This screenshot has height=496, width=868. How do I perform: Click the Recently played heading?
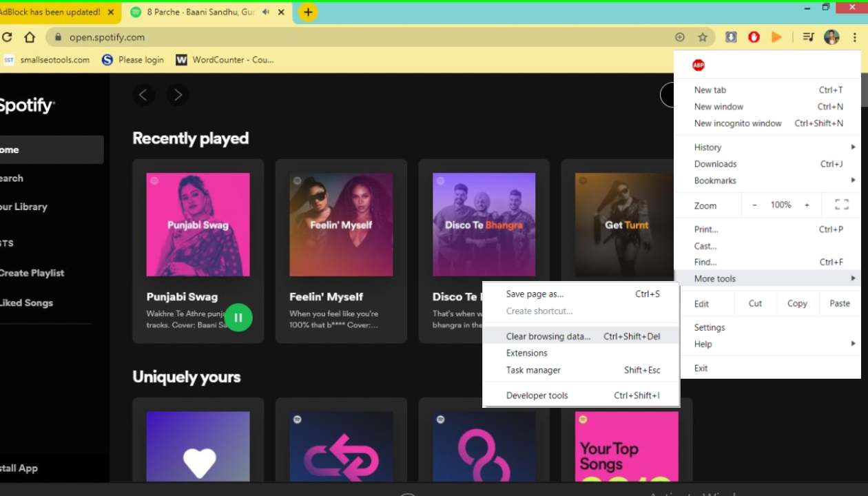pyautogui.click(x=191, y=138)
